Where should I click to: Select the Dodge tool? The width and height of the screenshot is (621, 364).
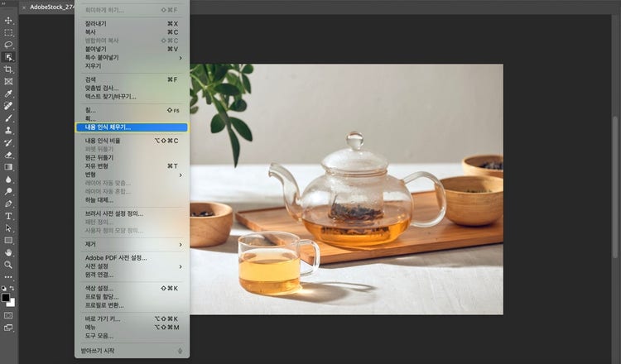pyautogui.click(x=8, y=191)
